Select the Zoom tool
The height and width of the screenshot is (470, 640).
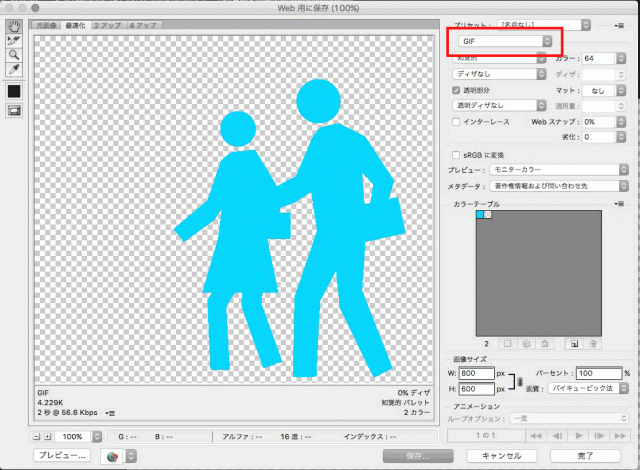tap(14, 54)
